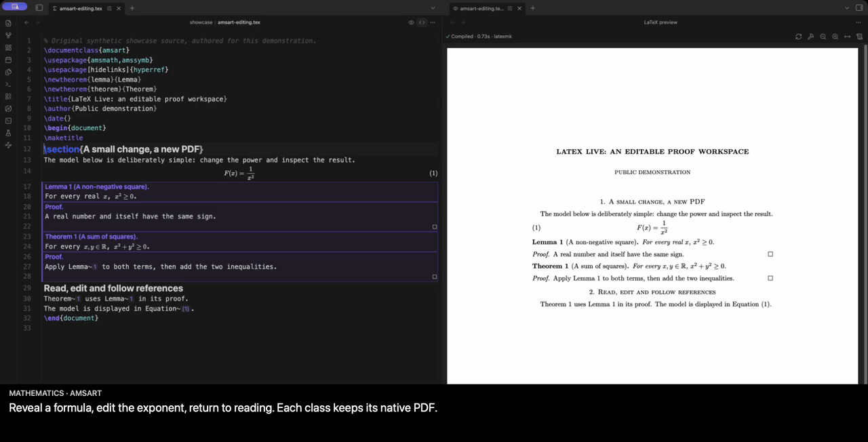Image resolution: width=868 pixels, height=442 pixels.
Task: Zoom out the PDF preview
Action: [823, 37]
